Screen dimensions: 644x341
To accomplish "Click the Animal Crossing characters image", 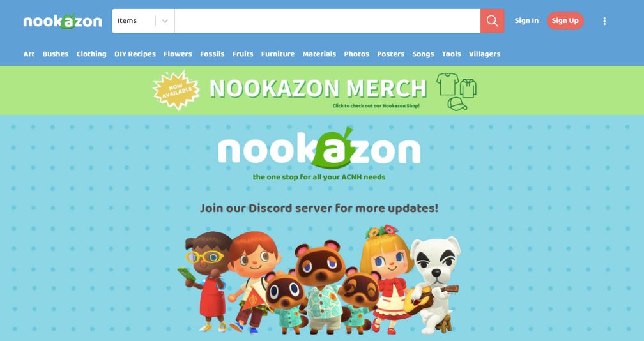I will (323, 280).
